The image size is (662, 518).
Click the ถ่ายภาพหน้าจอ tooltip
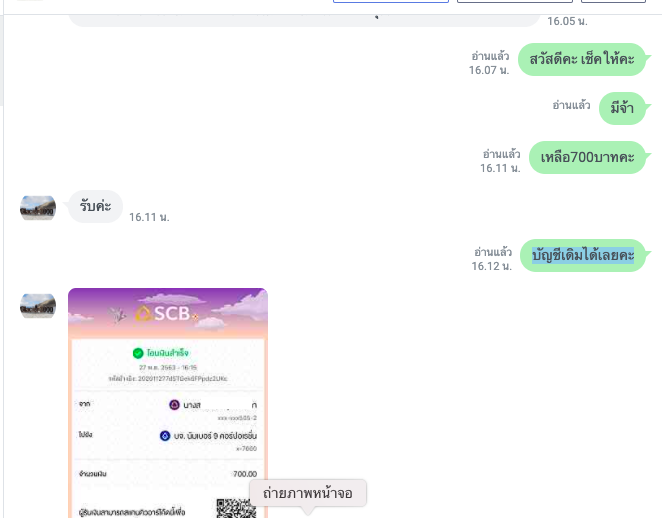pos(308,493)
